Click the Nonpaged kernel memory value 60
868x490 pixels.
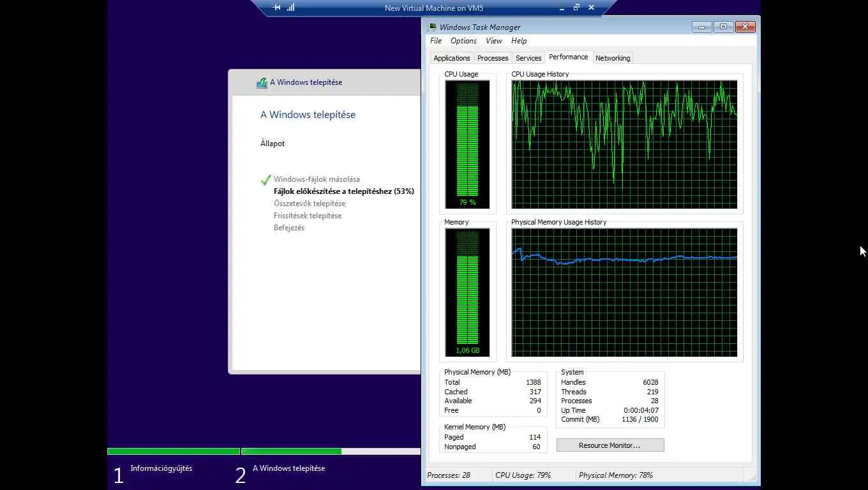[x=536, y=447]
